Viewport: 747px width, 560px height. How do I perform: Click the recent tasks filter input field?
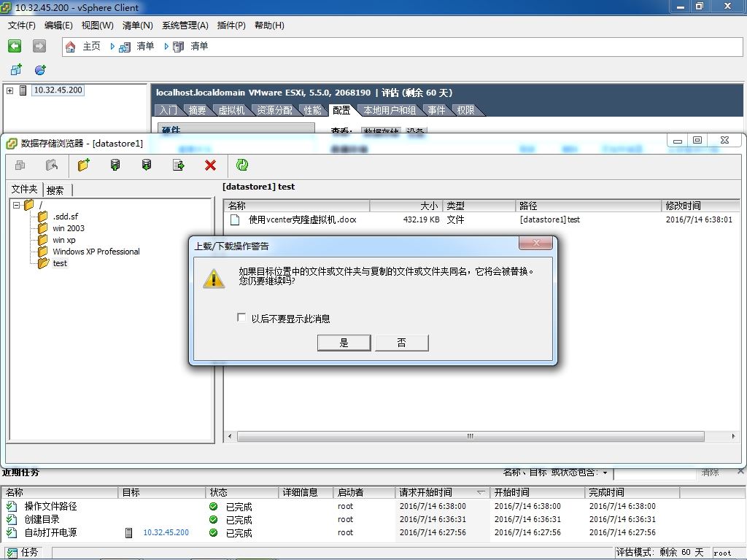[x=654, y=473]
